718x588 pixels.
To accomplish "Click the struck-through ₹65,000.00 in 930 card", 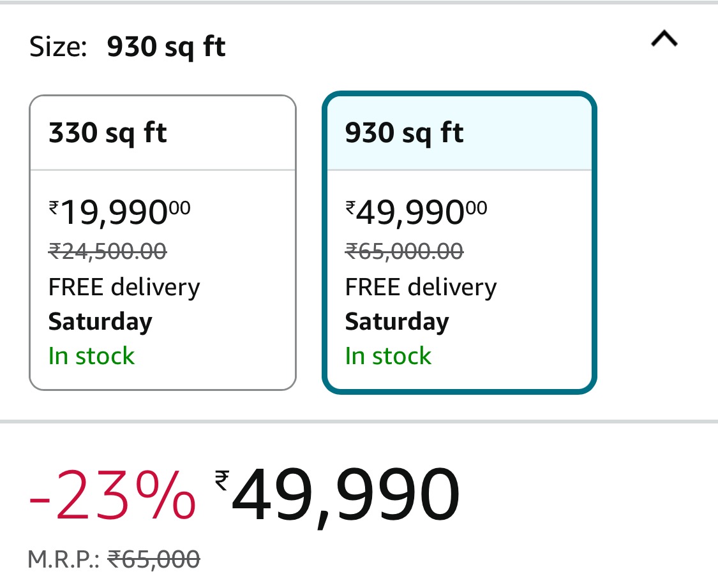I will [x=405, y=251].
